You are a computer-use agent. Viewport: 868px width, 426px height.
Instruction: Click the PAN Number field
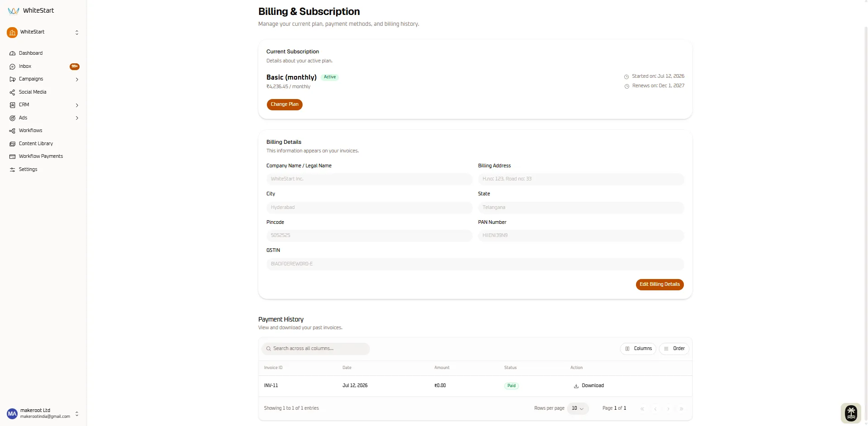581,236
